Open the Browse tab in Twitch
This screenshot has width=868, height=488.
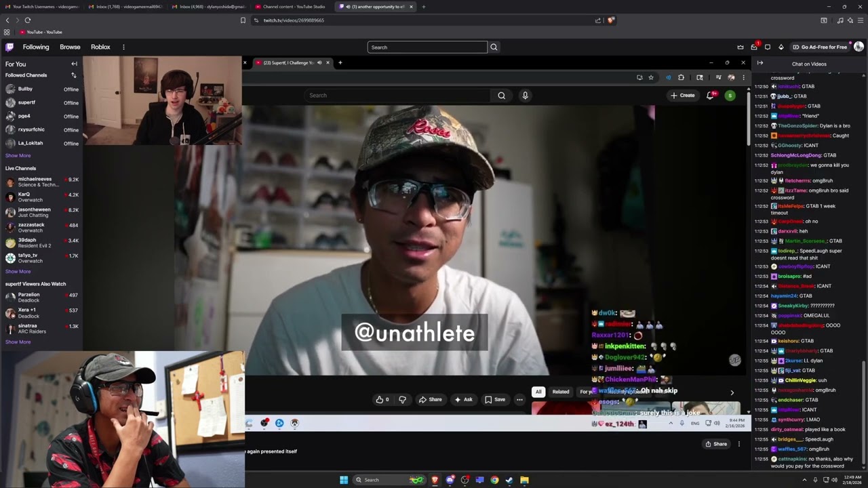(x=70, y=47)
